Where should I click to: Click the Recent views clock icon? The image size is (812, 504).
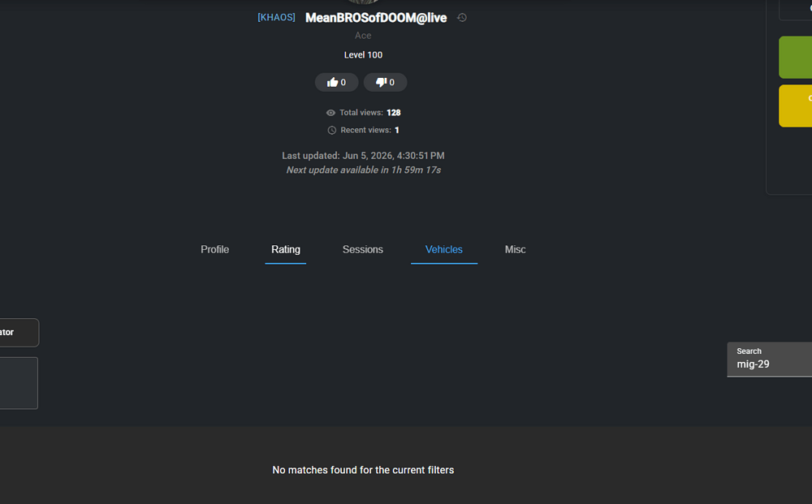[x=332, y=131]
